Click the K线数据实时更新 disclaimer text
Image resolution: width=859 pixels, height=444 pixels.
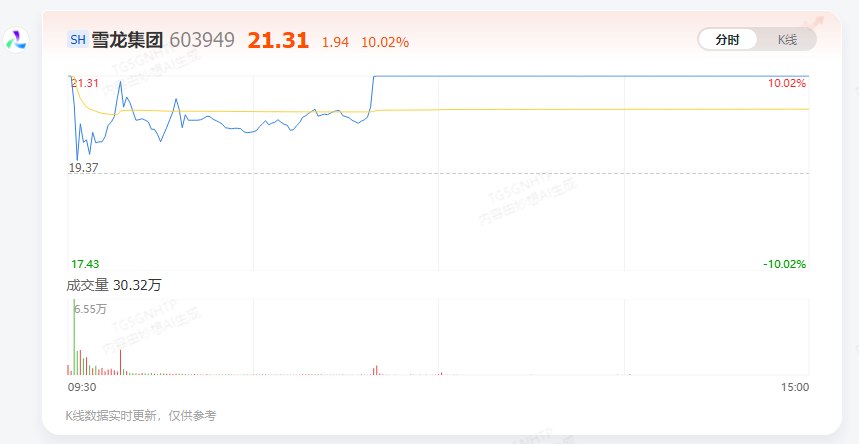tap(140, 415)
